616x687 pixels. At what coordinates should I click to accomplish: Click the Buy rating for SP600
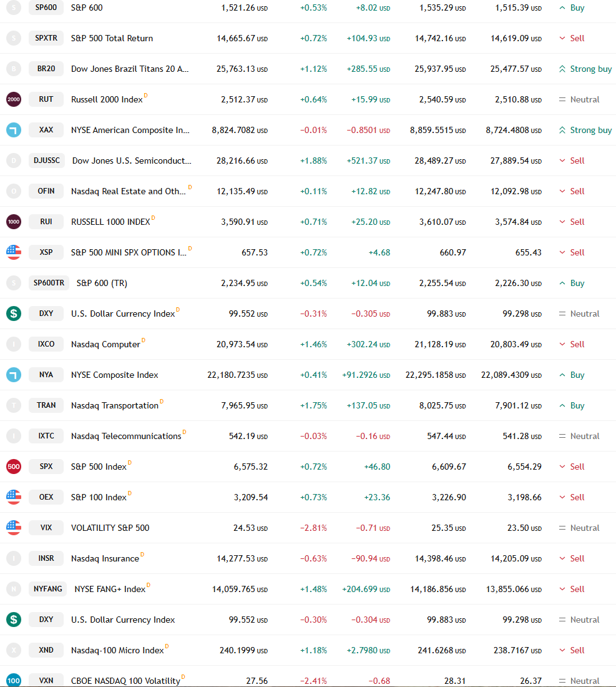click(x=572, y=8)
